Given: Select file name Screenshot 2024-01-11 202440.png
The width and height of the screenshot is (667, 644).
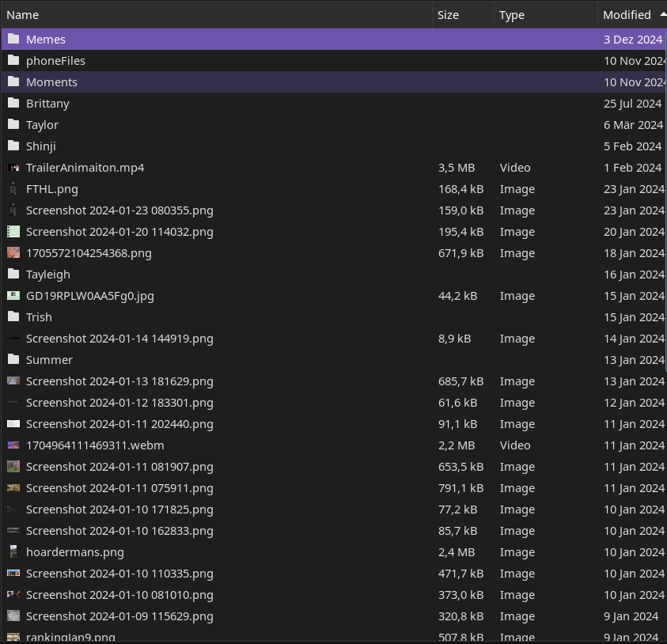Looking at the screenshot, I should 119,424.
